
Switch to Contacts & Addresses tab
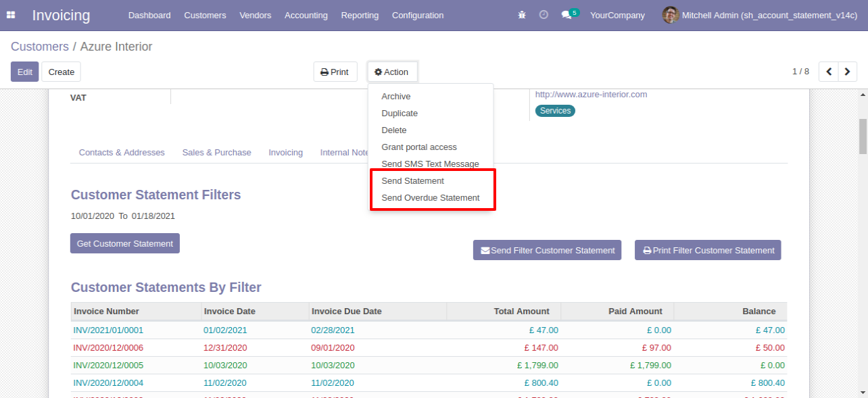click(122, 153)
